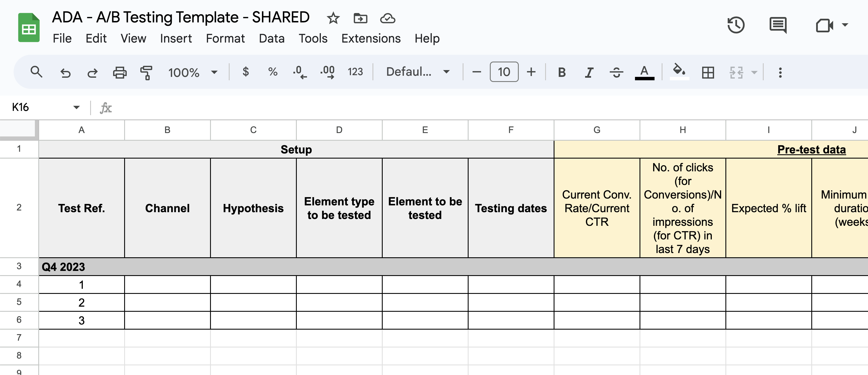Screen dimensions: 868x375
Task: Open the Insert menu
Action: (x=176, y=39)
